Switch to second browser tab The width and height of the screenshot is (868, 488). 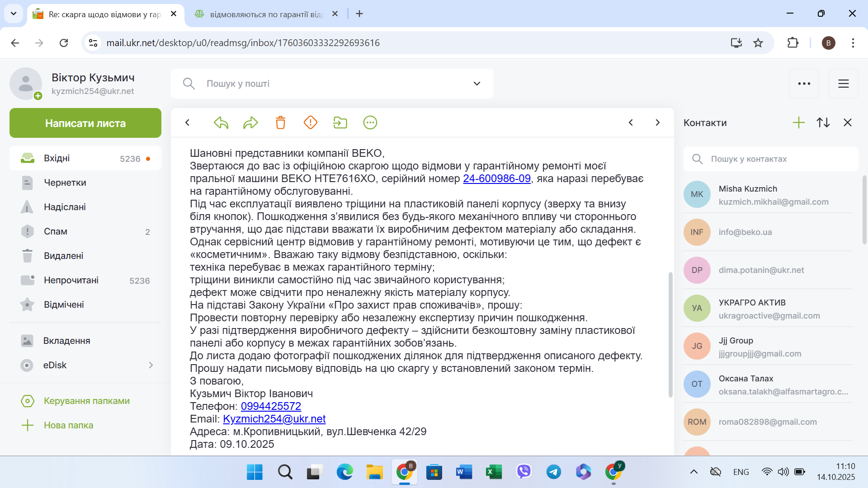pos(266,14)
